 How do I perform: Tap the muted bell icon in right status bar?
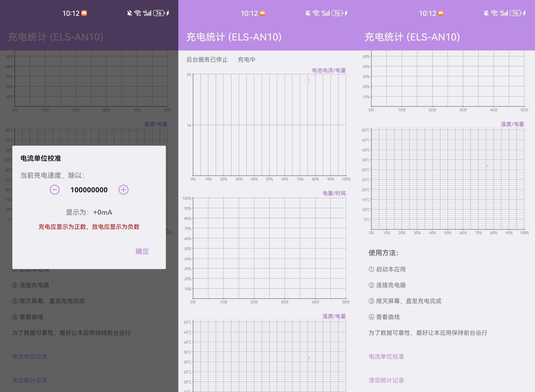pyautogui.click(x=486, y=13)
